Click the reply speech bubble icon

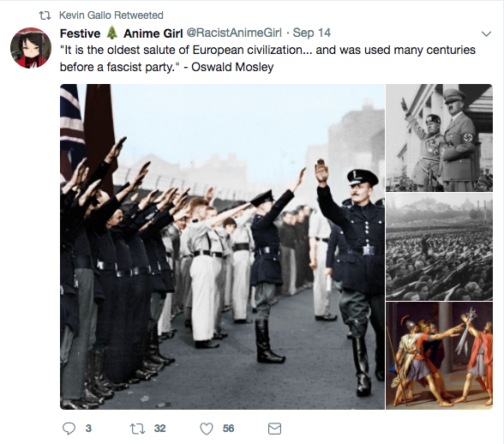point(69,429)
